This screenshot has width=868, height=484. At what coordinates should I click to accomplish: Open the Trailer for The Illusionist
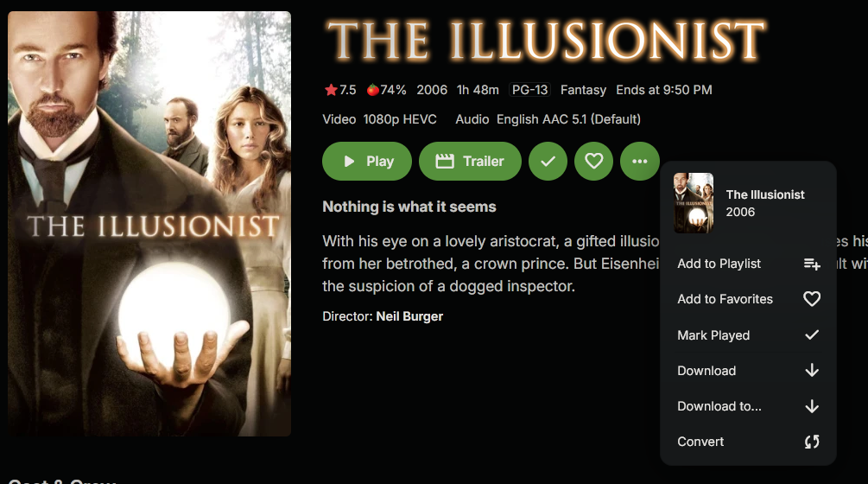coord(470,161)
